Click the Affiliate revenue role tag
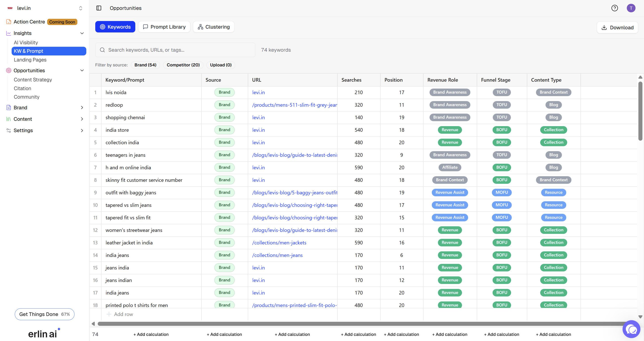The image size is (644, 341). tap(450, 167)
